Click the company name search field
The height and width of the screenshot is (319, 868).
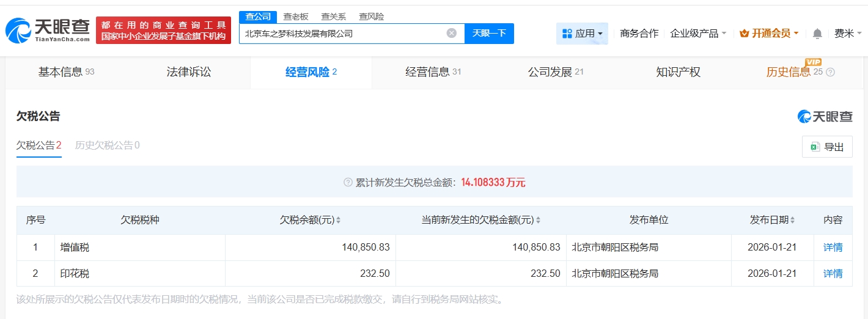[342, 34]
